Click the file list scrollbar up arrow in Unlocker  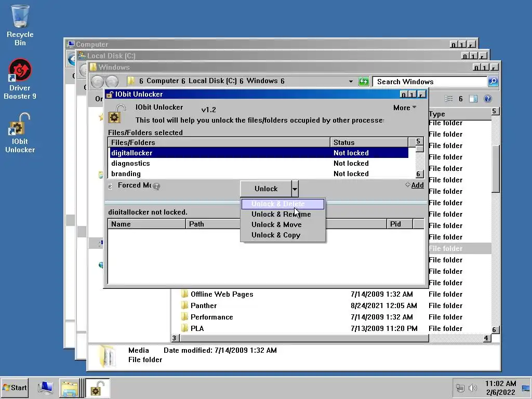click(419, 141)
